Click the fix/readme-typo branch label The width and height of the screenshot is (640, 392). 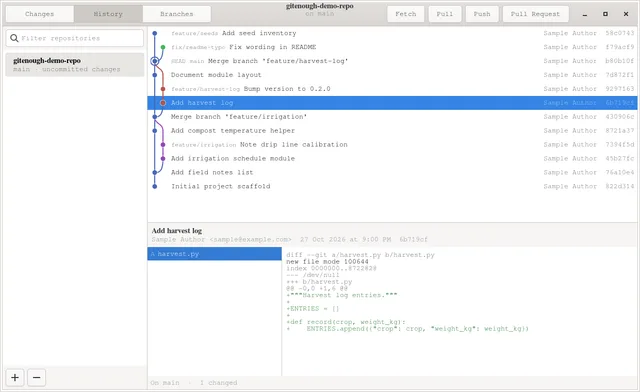[198, 47]
